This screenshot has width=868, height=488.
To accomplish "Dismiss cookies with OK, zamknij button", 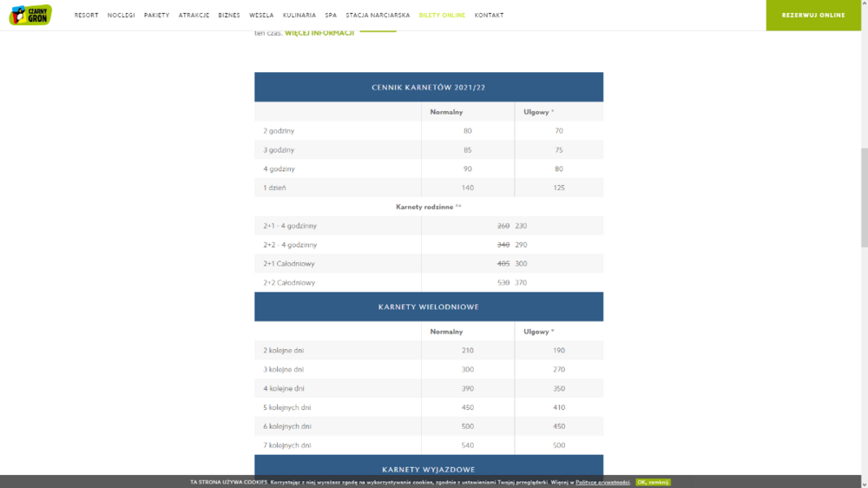I will point(653,482).
